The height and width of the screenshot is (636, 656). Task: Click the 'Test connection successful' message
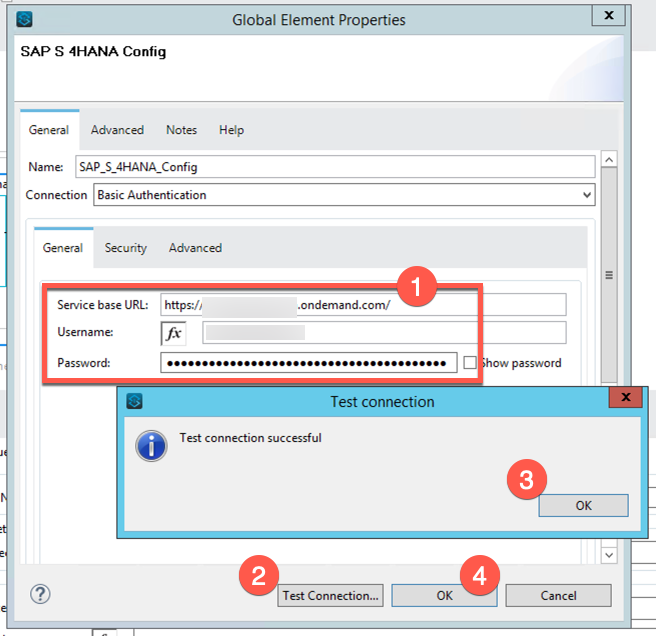(251, 438)
